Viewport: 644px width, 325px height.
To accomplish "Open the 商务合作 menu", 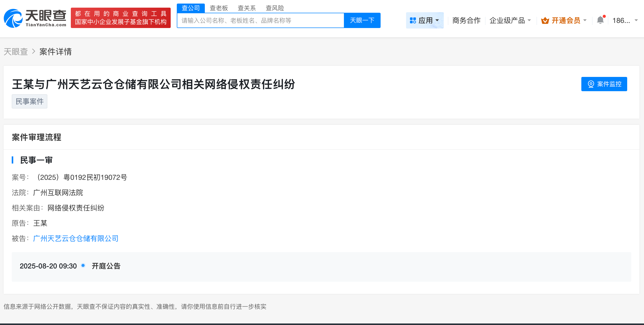I will (x=466, y=20).
